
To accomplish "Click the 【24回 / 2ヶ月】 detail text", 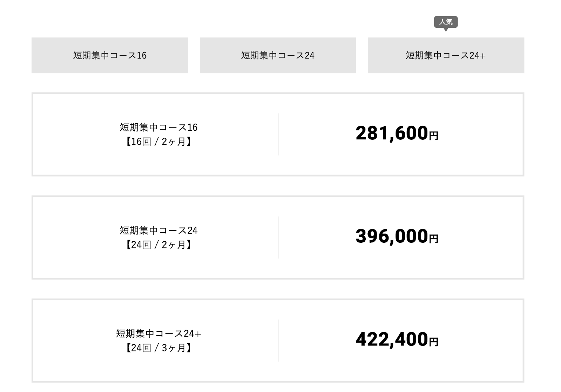I will pyautogui.click(x=158, y=245).
